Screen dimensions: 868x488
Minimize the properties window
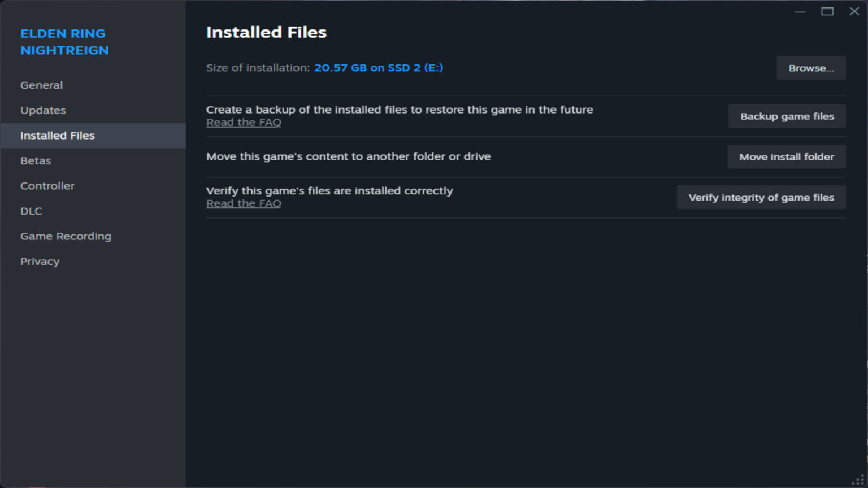coord(800,11)
